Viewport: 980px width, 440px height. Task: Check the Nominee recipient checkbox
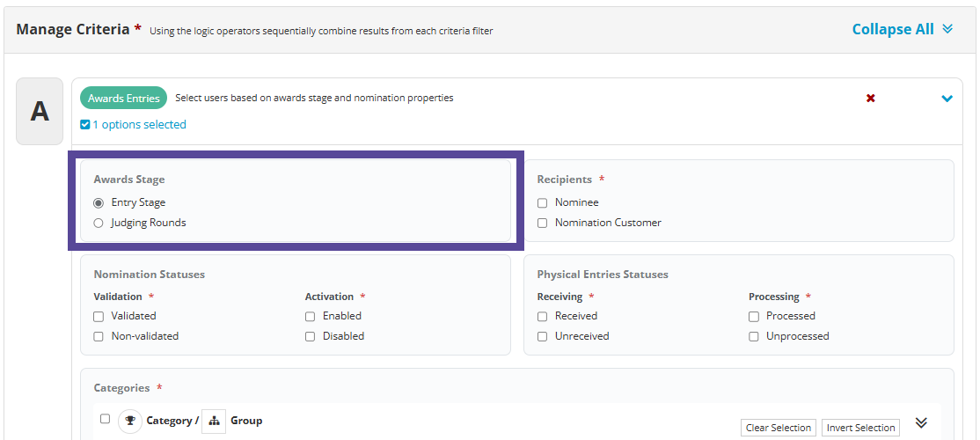(x=543, y=203)
